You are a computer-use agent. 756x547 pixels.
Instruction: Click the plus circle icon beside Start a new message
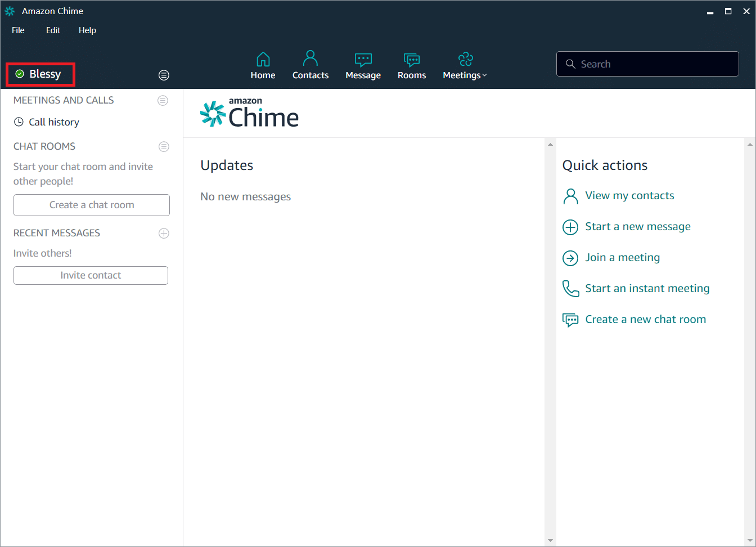click(570, 227)
